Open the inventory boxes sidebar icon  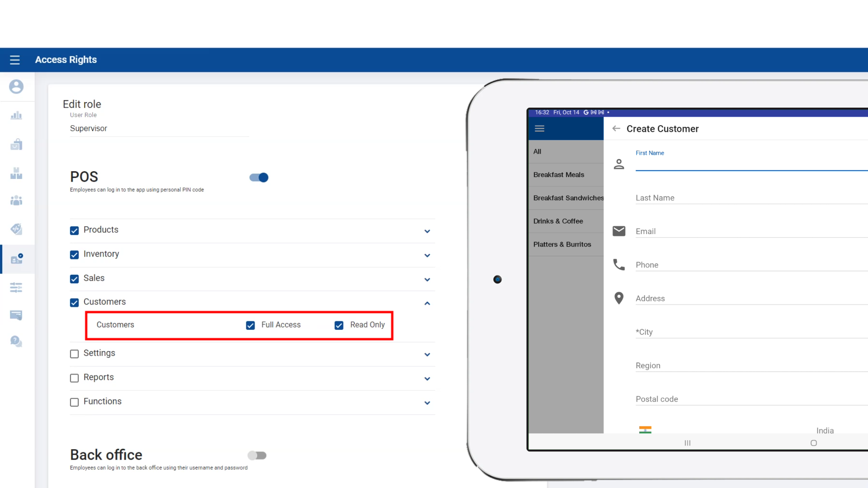pos(16,174)
